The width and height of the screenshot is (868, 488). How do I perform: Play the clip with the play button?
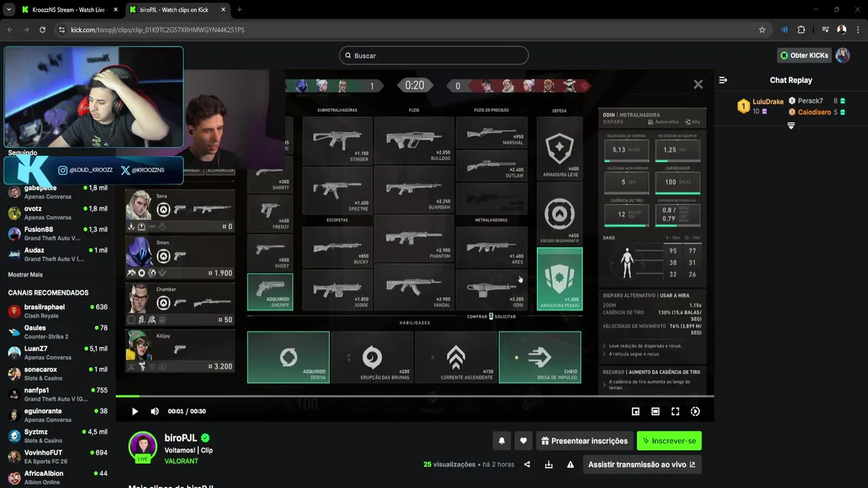point(134,411)
